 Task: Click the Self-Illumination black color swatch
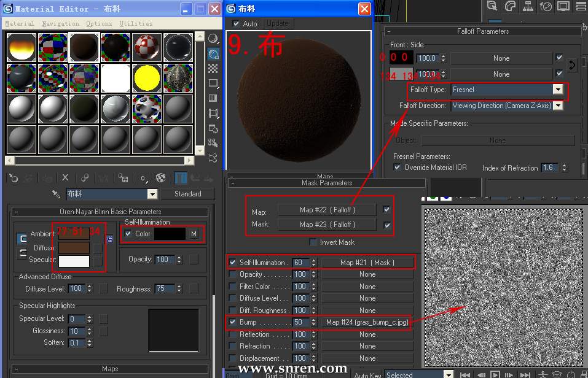click(x=170, y=233)
